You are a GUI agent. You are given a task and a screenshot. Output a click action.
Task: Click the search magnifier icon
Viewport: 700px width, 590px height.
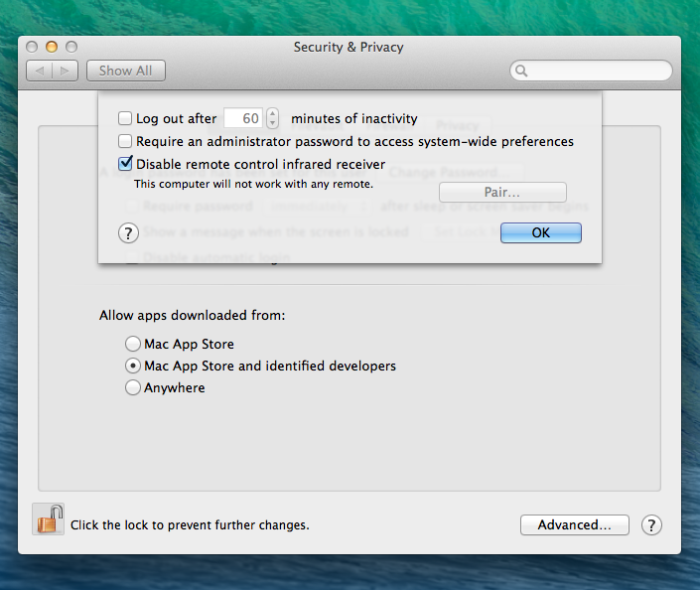pyautogui.click(x=521, y=71)
